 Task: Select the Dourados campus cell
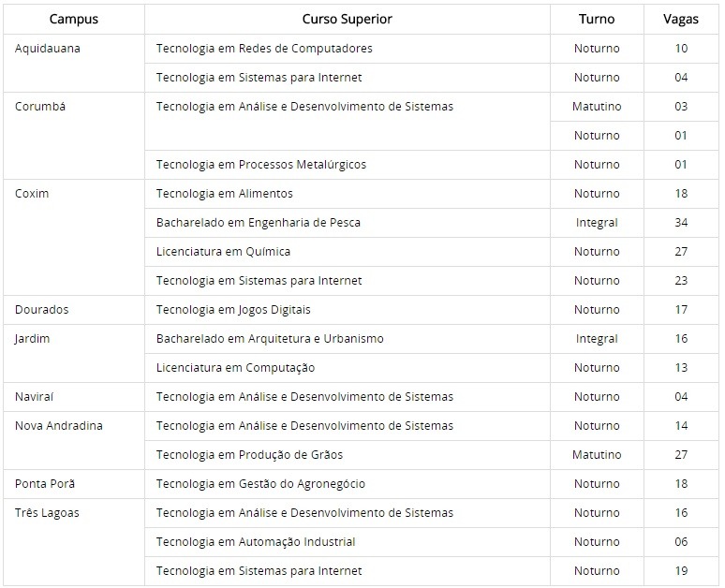click(x=42, y=310)
